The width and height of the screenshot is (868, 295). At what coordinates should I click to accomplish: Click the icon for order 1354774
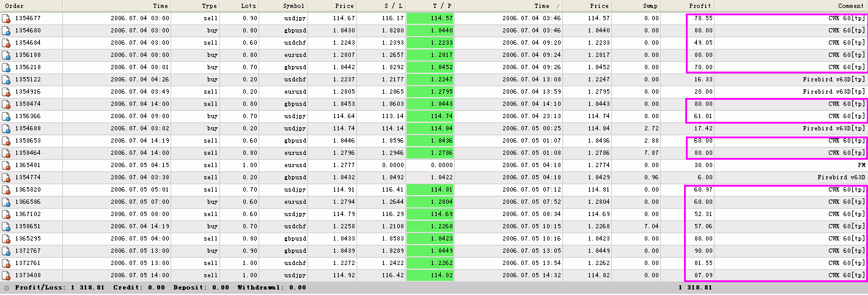click(x=6, y=177)
